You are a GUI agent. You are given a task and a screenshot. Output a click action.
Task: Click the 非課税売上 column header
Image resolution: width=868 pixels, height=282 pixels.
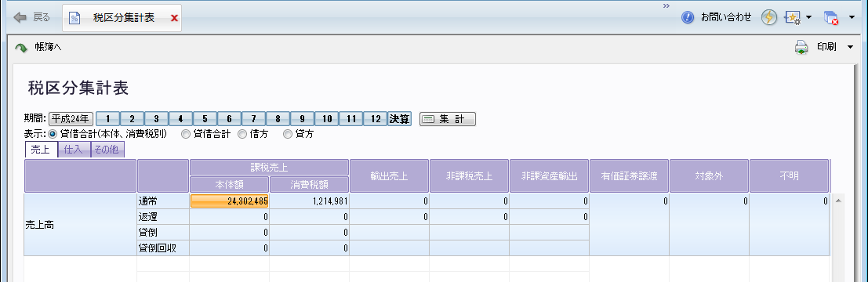(x=469, y=175)
